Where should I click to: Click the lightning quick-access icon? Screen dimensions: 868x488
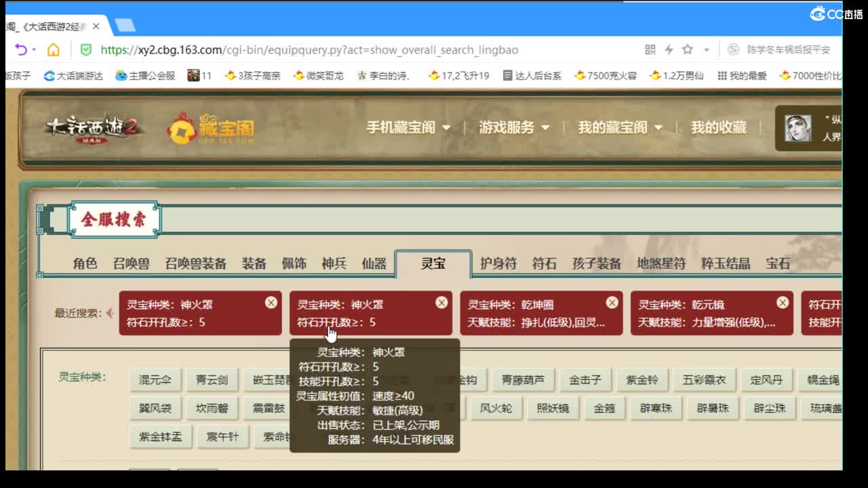point(668,49)
